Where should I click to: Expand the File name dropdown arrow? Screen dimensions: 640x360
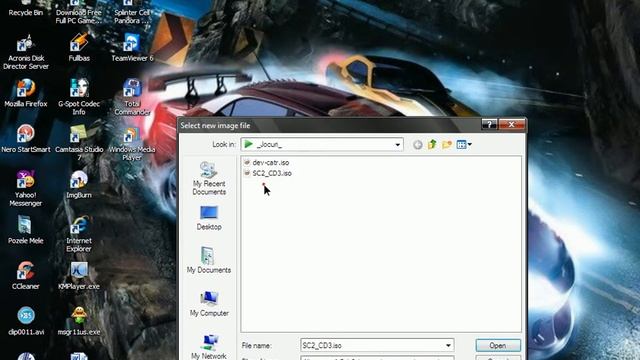pos(448,346)
